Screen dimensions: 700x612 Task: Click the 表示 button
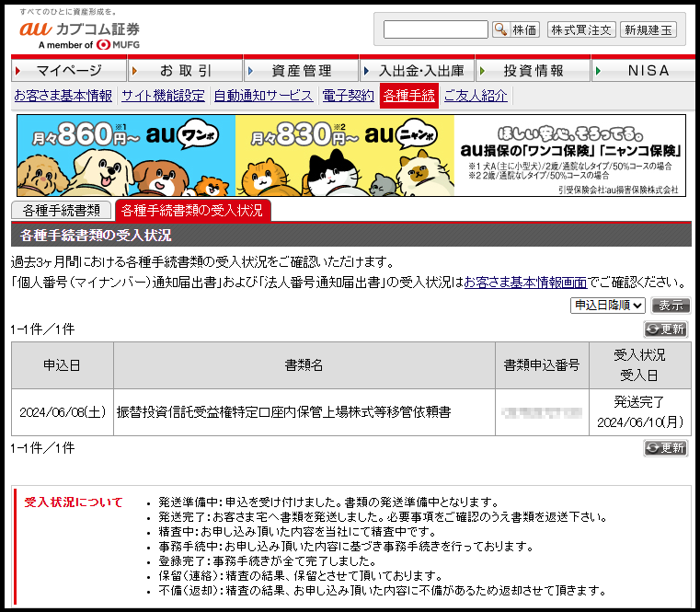click(671, 306)
